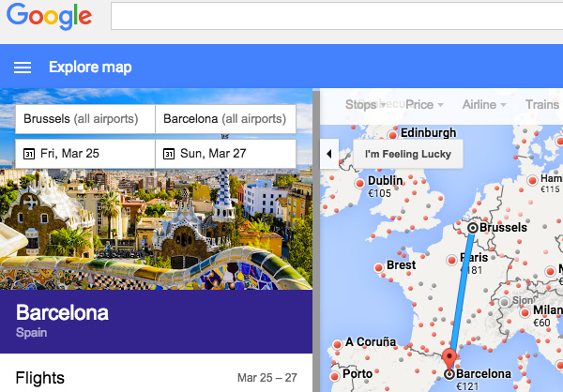Select the Paris map marker

[x=451, y=261]
